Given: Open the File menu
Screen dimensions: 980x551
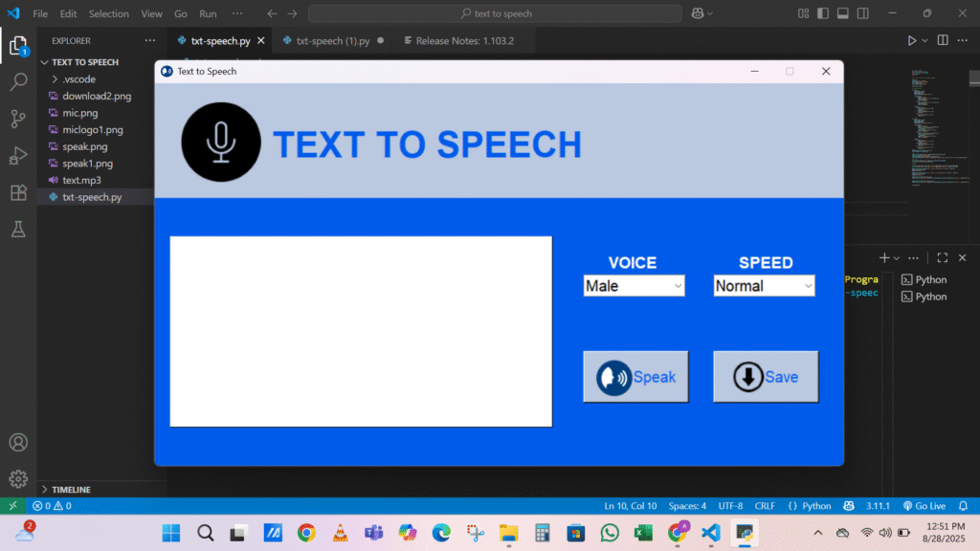Looking at the screenshot, I should pos(40,13).
